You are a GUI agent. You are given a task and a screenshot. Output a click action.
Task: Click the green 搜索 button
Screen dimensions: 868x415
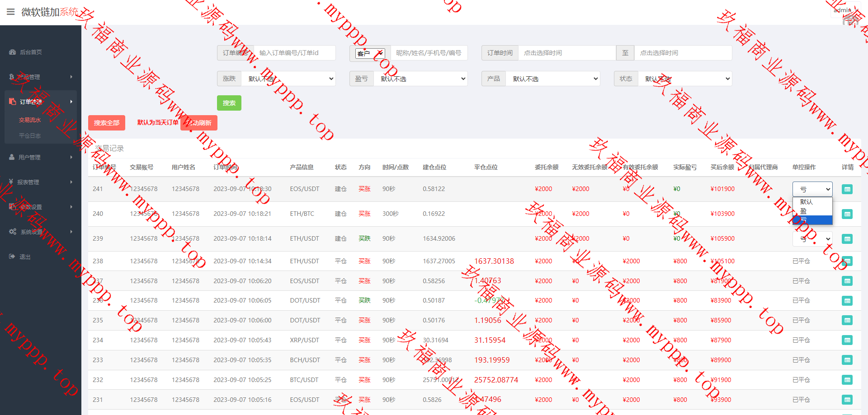(229, 103)
